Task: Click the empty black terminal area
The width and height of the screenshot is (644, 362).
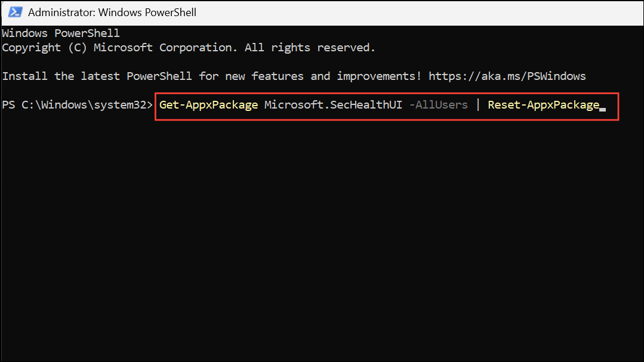Action: coord(322,239)
